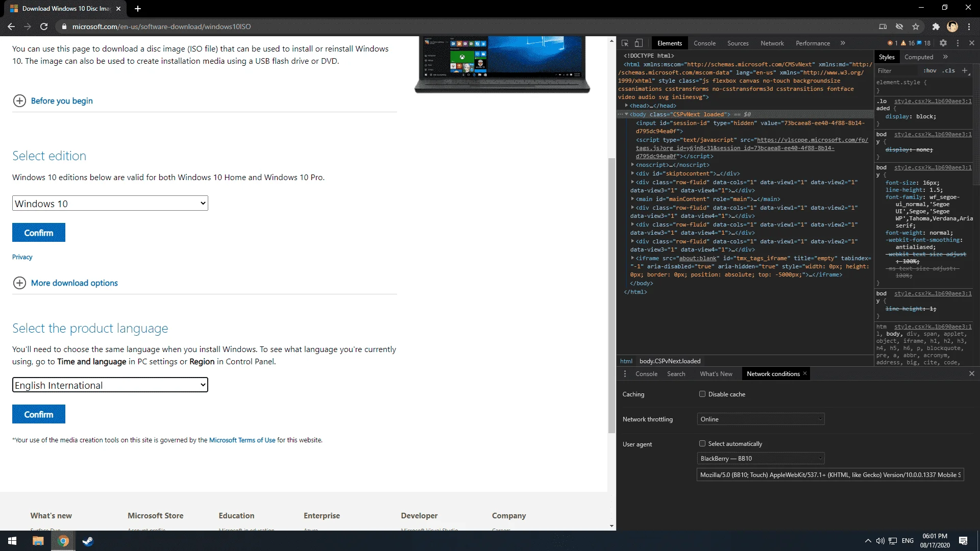Screen dimensions: 980x551
Task: Open DevTools customize three-dot menu
Action: tap(958, 43)
